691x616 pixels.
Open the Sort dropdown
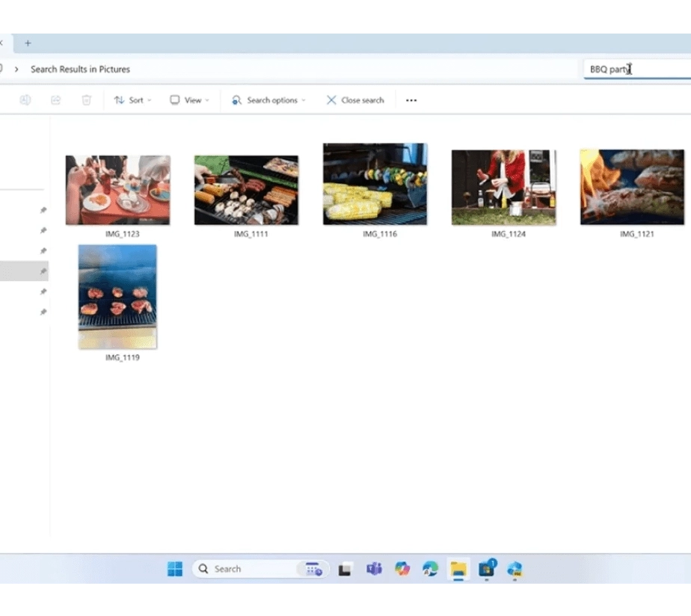pyautogui.click(x=132, y=100)
